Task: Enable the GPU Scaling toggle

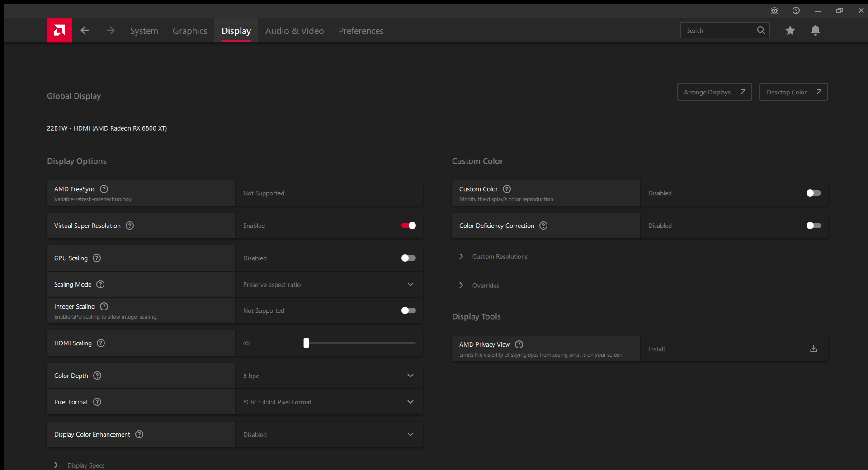Action: [408, 258]
